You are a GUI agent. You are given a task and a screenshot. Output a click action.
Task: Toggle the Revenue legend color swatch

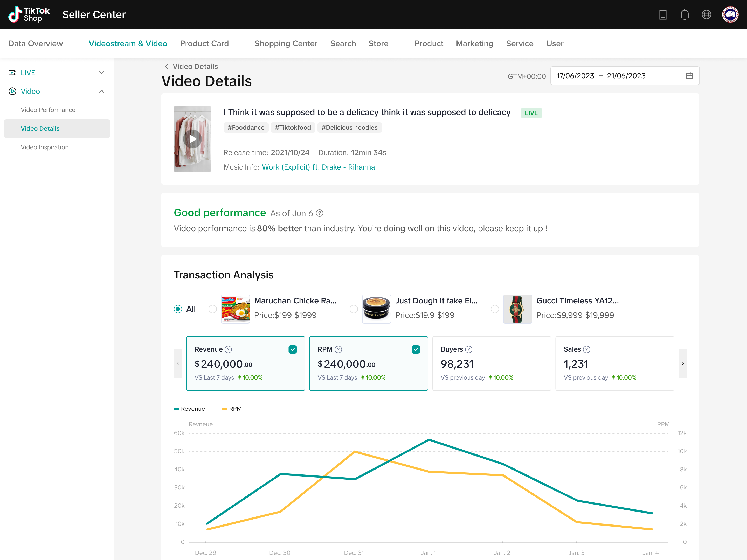click(176, 409)
